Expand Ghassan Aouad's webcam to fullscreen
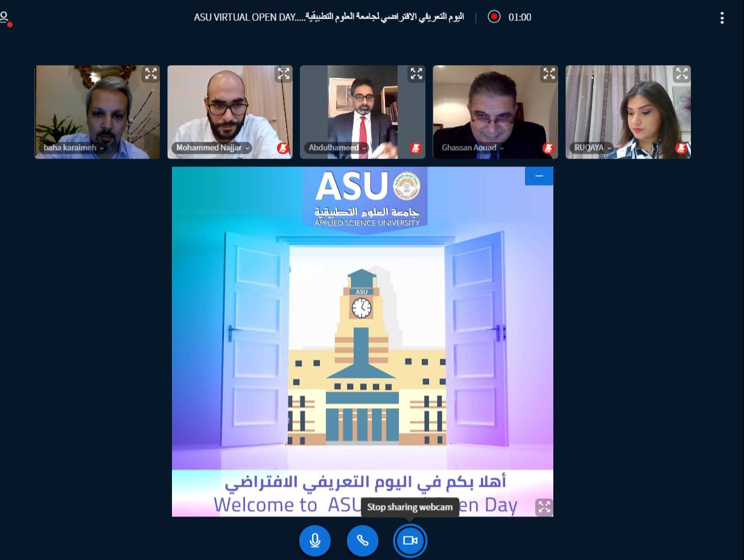 tap(548, 74)
